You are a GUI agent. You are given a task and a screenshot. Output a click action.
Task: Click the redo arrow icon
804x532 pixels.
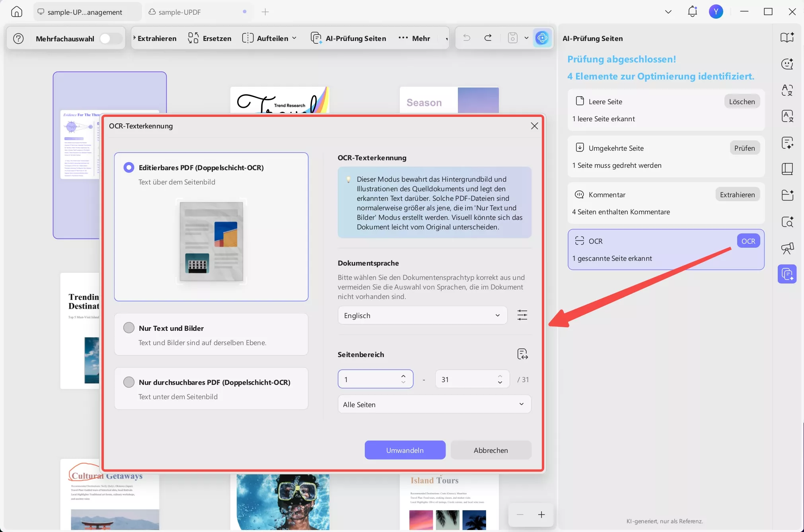(488, 38)
